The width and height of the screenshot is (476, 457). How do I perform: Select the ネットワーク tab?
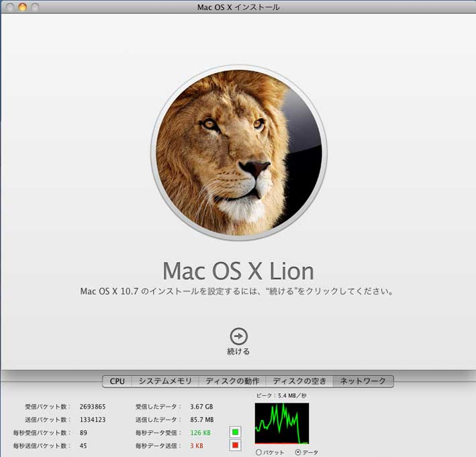[363, 381]
